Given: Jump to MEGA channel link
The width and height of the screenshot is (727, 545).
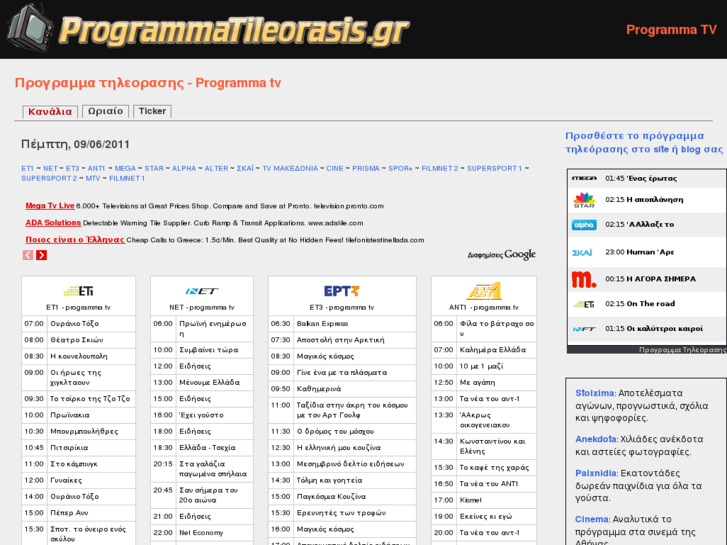Looking at the screenshot, I should point(125,168).
